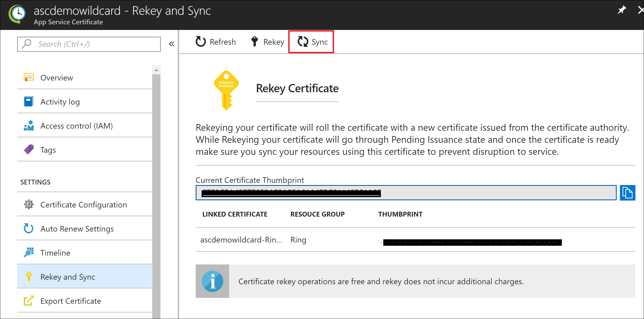Open the Overview menu item

click(57, 78)
